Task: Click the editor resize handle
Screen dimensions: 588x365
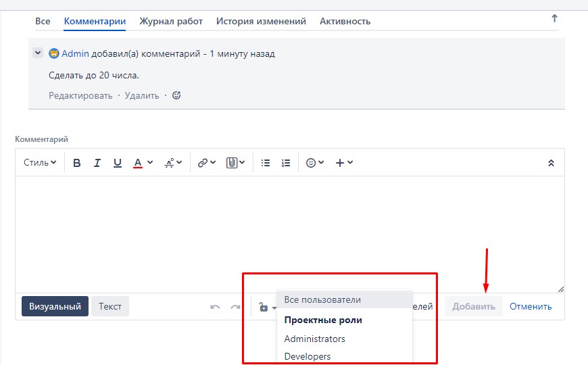Action: (x=560, y=289)
